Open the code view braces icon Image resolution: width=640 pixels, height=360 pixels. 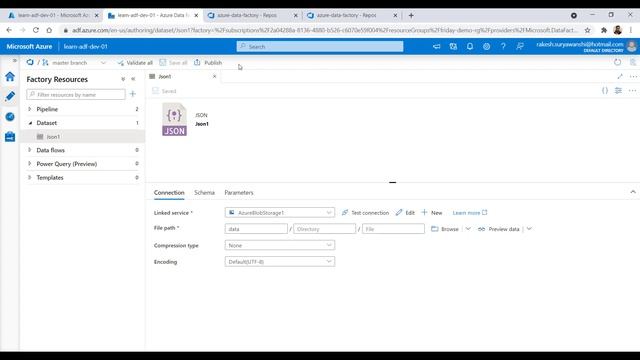[605, 91]
